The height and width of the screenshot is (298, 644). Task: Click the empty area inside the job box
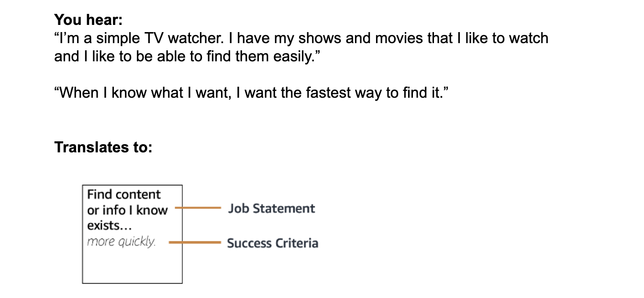(132, 265)
